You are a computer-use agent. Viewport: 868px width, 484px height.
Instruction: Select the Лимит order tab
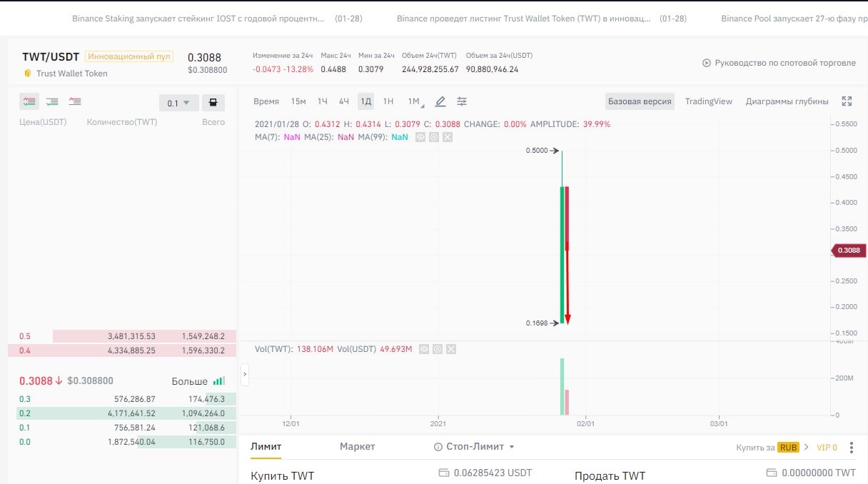point(266,447)
